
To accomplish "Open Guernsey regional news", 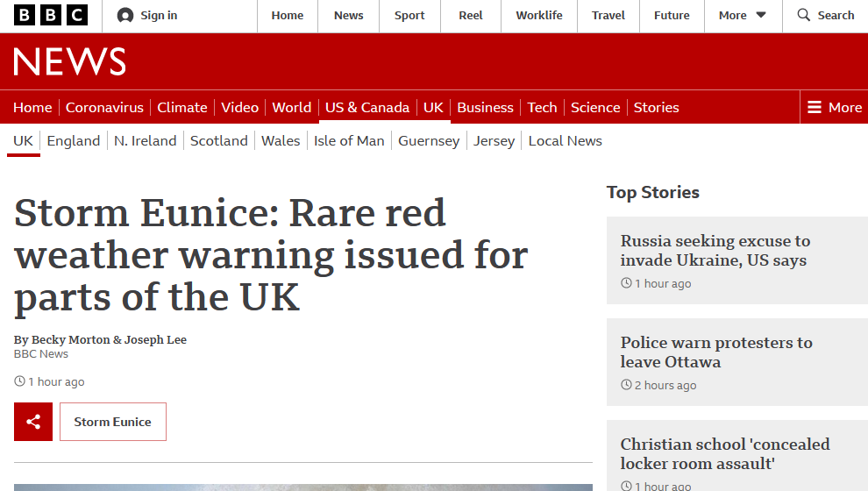I will click(x=429, y=141).
